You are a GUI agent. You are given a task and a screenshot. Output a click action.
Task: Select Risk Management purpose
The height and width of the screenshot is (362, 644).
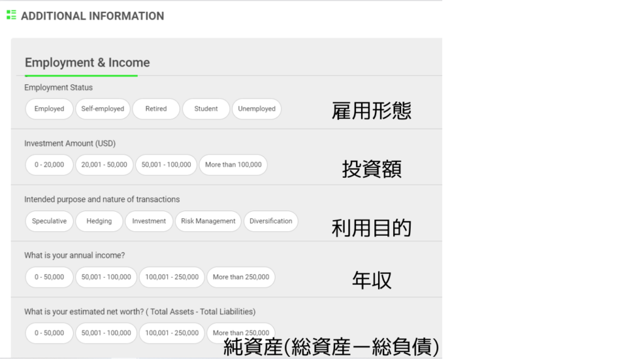(x=208, y=221)
